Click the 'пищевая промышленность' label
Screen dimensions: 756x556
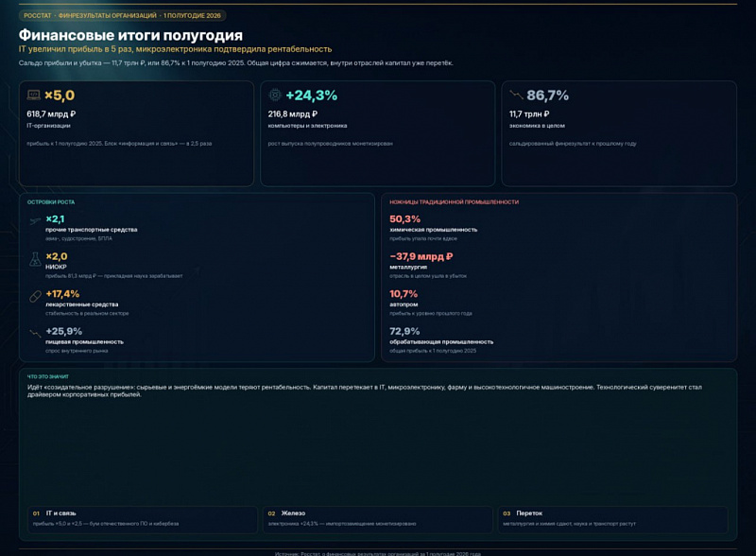85,342
